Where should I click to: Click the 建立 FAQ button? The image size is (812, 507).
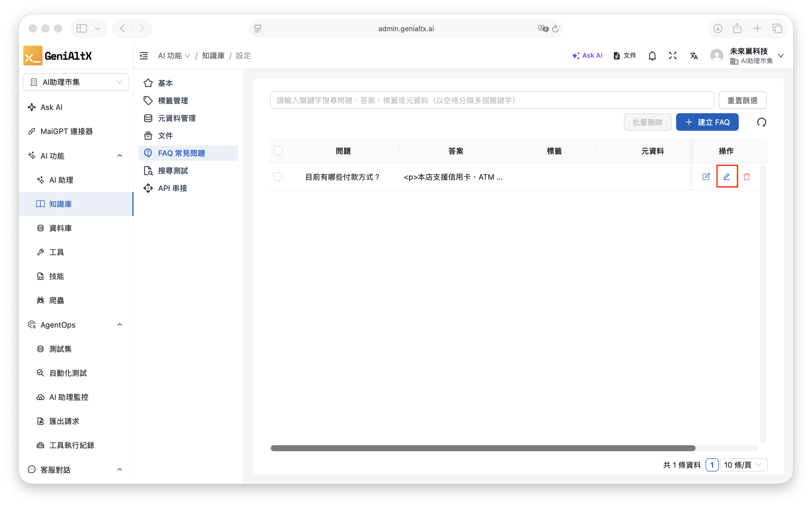pos(707,122)
